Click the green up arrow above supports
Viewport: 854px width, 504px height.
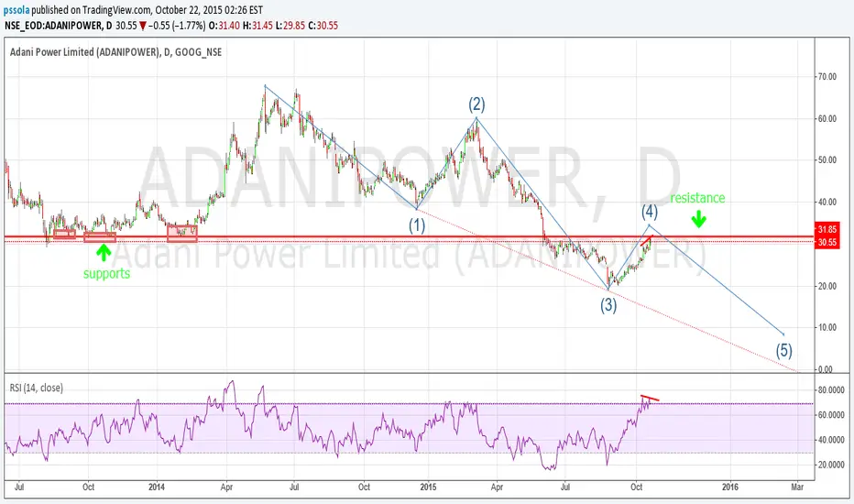pos(104,252)
